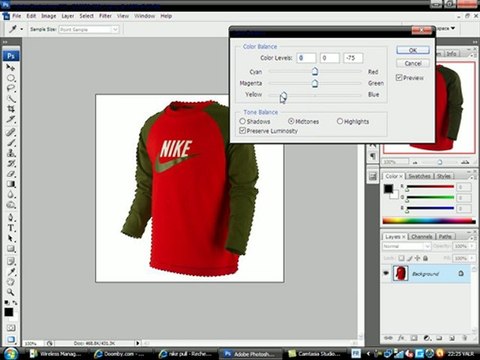Select the Gradient tool

tap(10, 184)
